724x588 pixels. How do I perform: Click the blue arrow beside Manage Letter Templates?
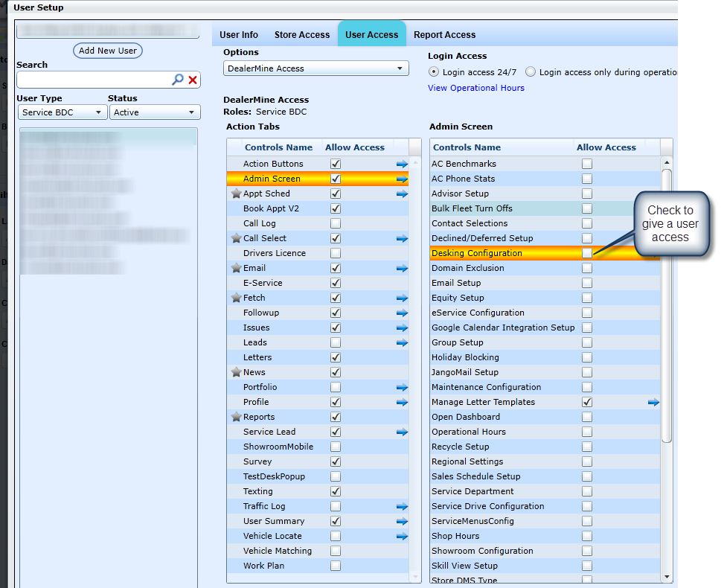pos(653,402)
